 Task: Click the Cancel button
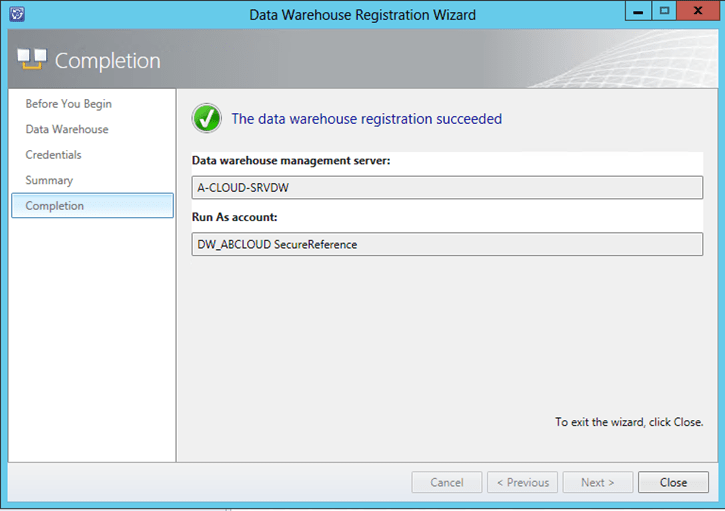tap(446, 482)
